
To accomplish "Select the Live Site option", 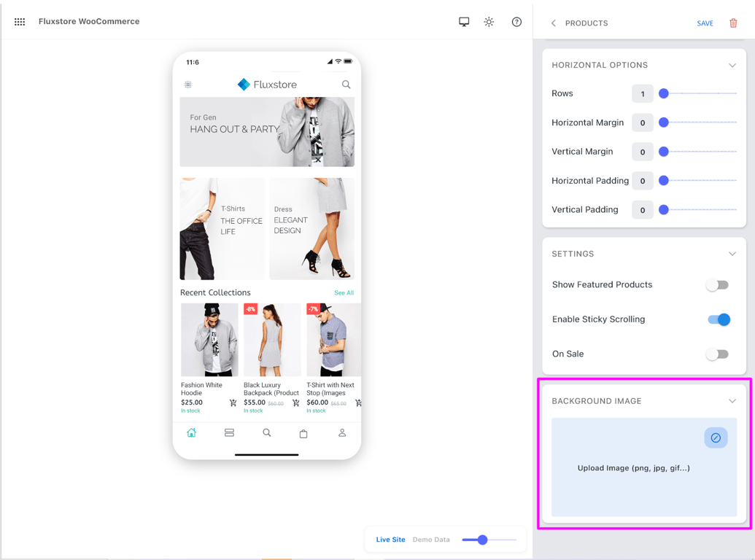I will (390, 540).
